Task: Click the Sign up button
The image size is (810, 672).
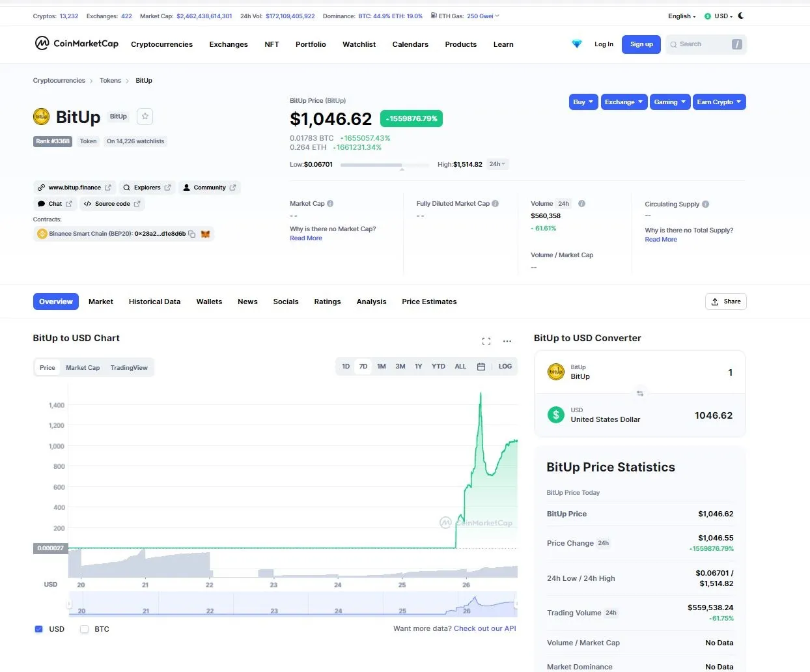Action: (641, 44)
